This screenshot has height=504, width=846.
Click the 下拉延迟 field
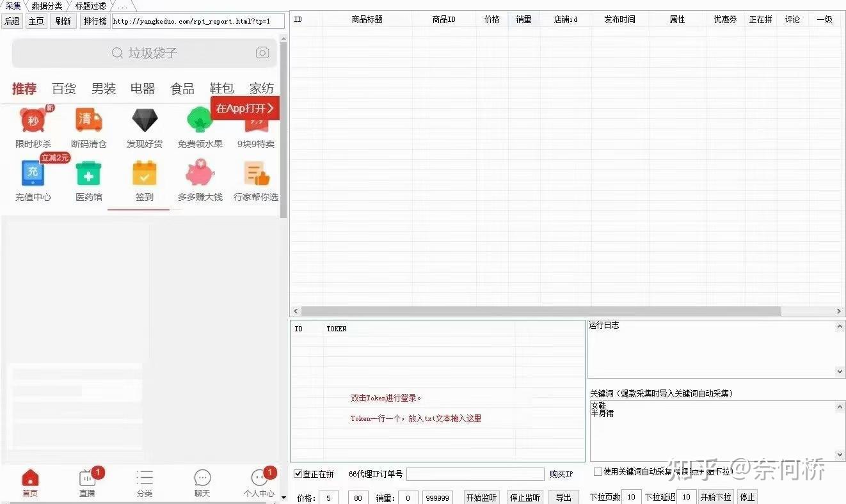(686, 498)
